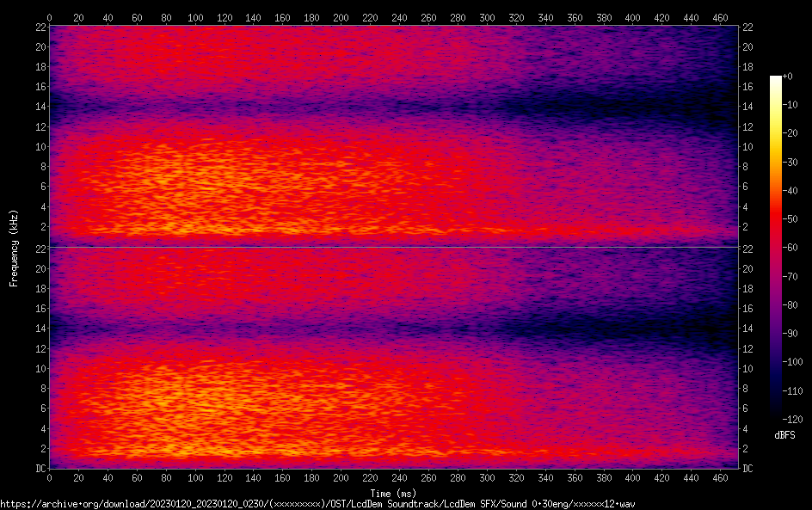Click the 240 tick on the bottom time axis
812x510 pixels.
(x=399, y=479)
